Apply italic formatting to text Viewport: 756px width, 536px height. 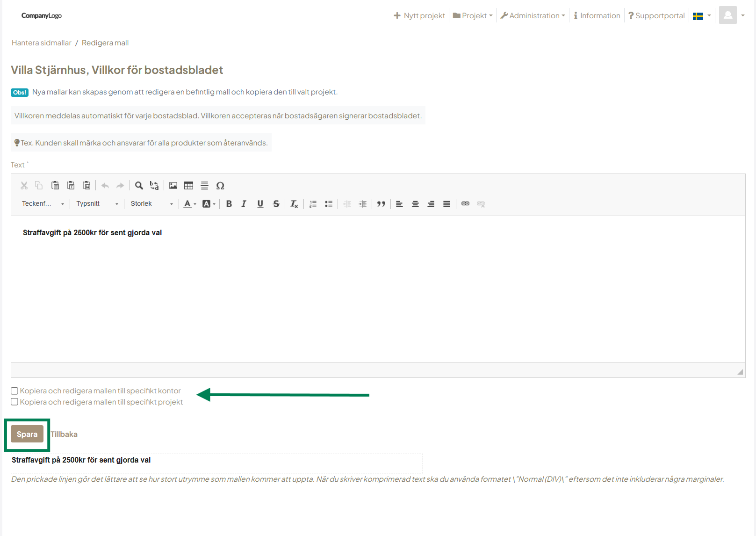point(244,204)
